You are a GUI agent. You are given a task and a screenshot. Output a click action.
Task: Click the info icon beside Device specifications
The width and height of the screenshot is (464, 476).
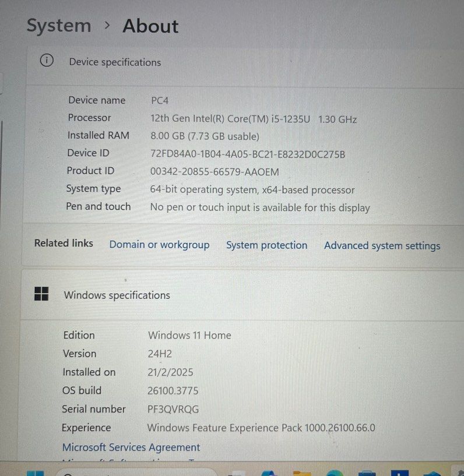coord(47,61)
